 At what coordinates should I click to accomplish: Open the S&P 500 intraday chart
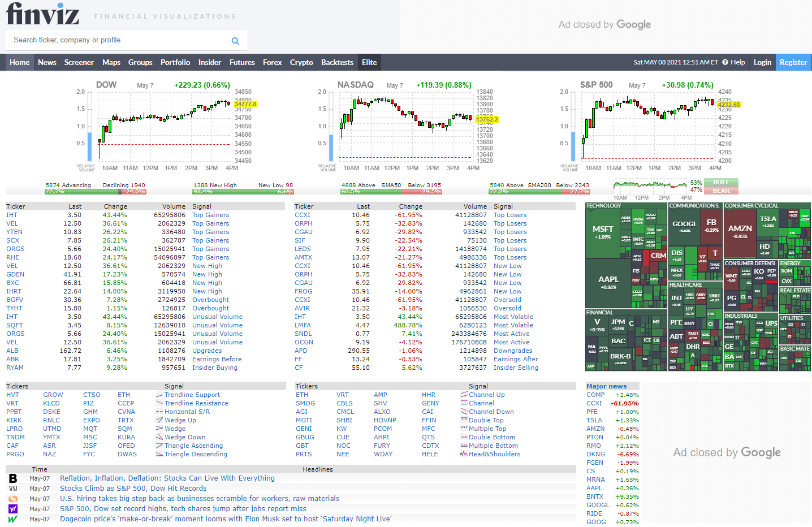650,126
